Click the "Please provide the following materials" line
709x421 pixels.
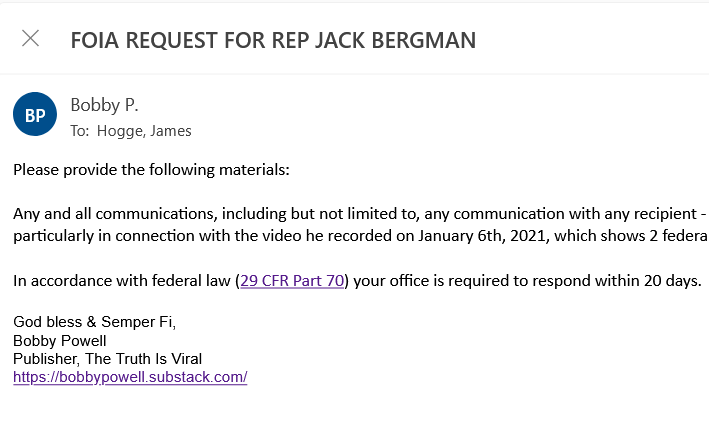(151, 170)
